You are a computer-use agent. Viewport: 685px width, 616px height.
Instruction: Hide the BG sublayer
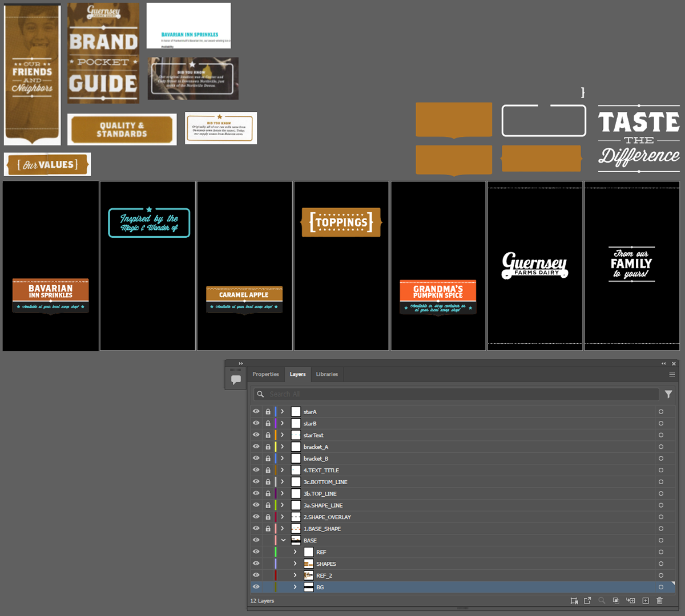(x=256, y=587)
